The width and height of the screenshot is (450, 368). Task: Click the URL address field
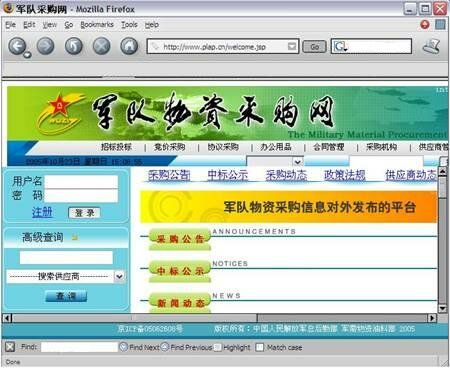(x=223, y=47)
